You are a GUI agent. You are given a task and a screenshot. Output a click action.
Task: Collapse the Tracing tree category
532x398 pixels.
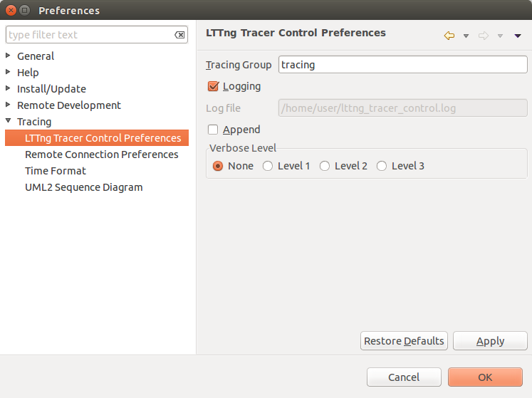tap(8, 121)
